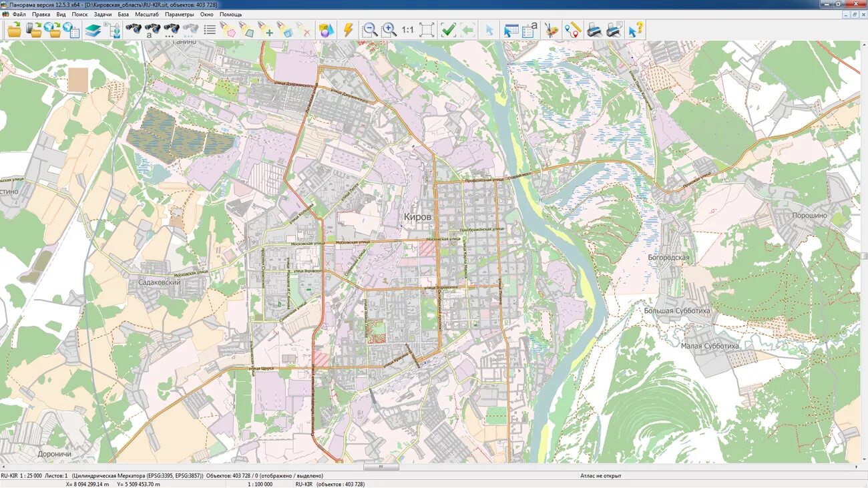Select objects by polygon highlight icon

(247, 29)
